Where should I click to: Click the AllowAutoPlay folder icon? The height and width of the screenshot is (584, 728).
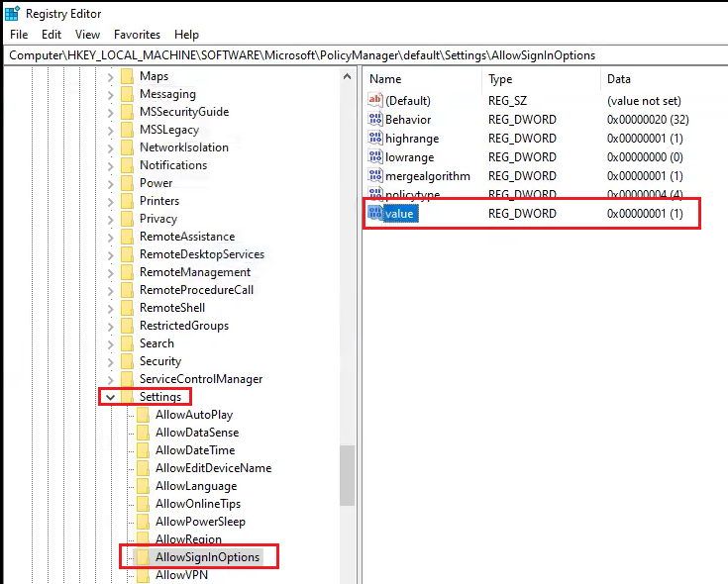point(143,415)
